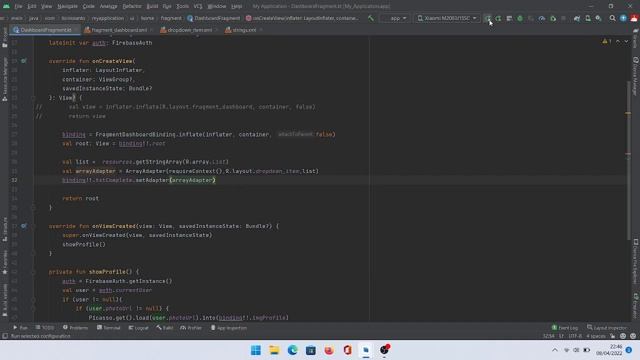Open the Navigate menu
Screen dimensions: 640x360
pos(67,6)
